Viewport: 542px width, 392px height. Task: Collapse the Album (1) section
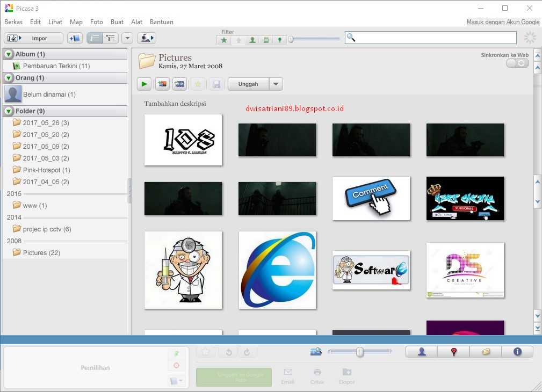coord(8,54)
